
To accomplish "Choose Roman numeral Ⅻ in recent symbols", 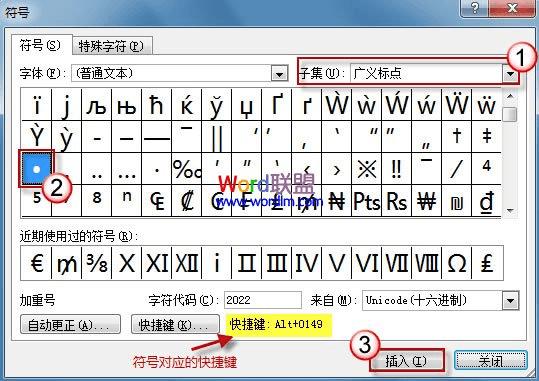I will point(187,263).
